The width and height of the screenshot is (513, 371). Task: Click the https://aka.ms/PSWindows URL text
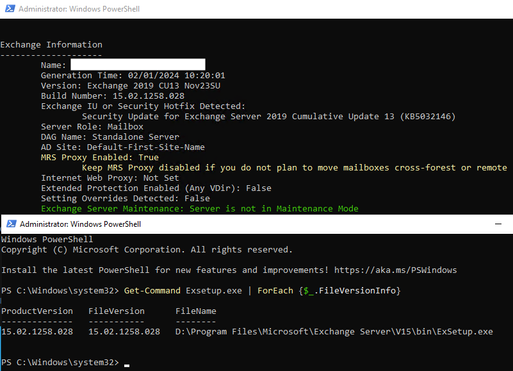tap(395, 270)
